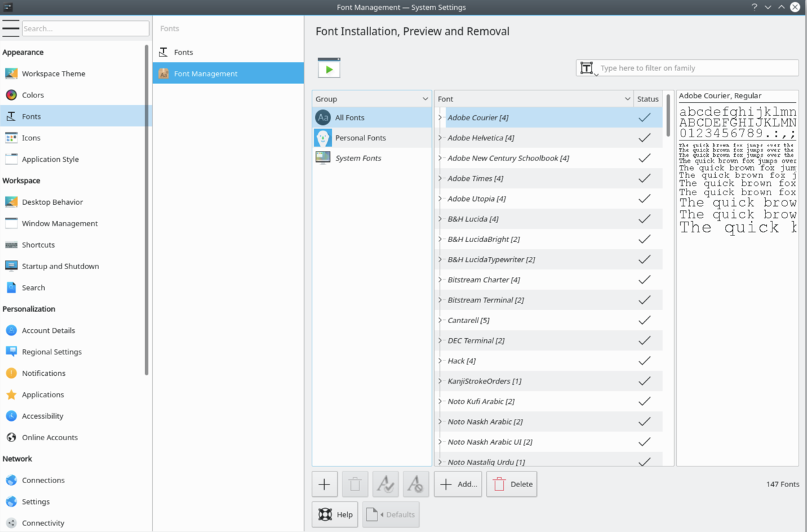Click the Defaults button

(390, 514)
